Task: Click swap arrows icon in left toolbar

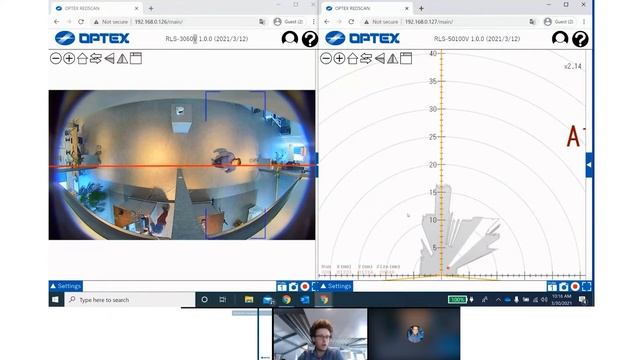Action: pyautogui.click(x=96, y=58)
